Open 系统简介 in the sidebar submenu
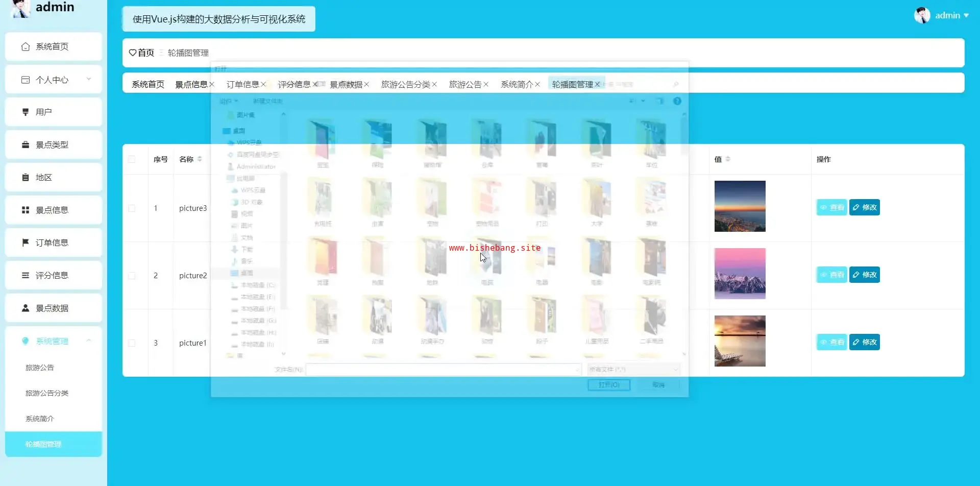Screen dimensions: 980x486 (54, 419)
